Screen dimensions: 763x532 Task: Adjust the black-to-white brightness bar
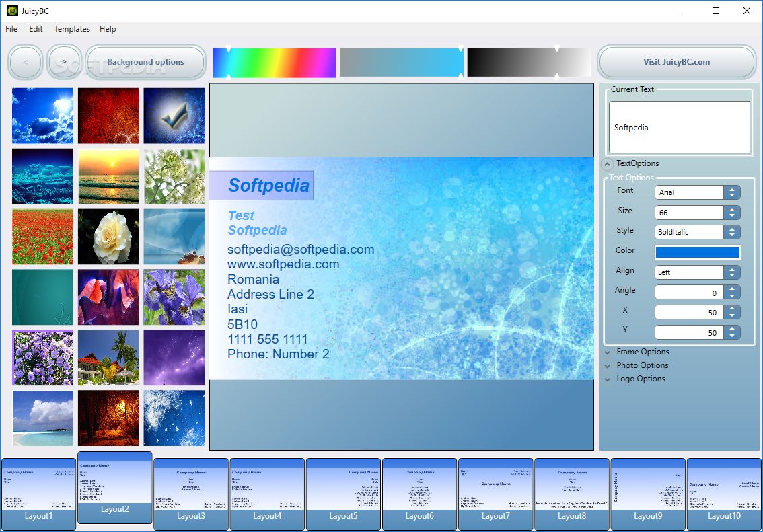[x=529, y=63]
